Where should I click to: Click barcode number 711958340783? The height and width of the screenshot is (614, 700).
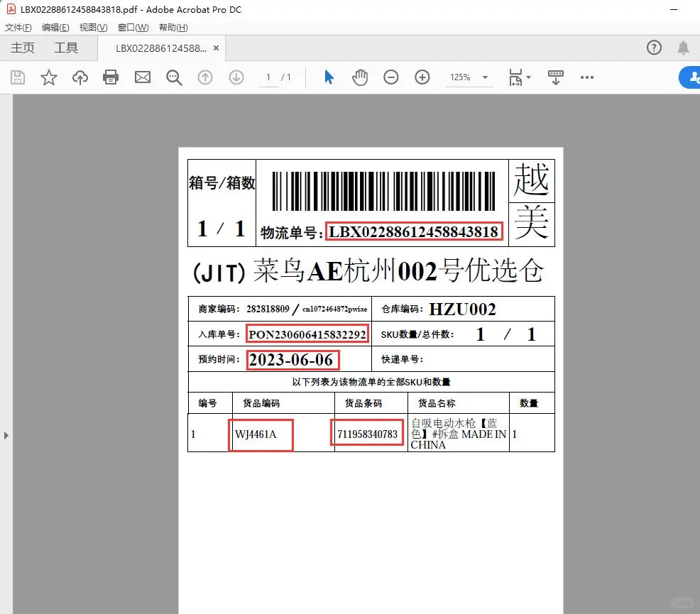pos(367,434)
